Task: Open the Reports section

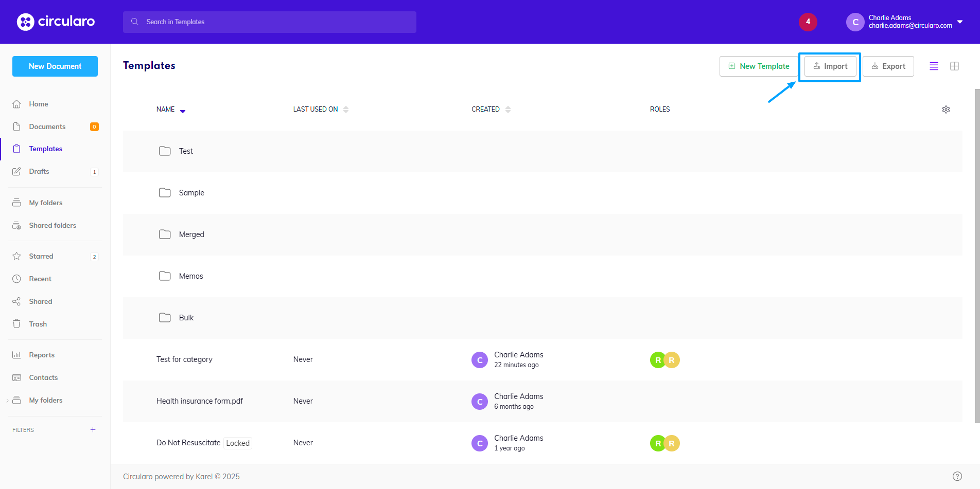Action: pos(42,355)
